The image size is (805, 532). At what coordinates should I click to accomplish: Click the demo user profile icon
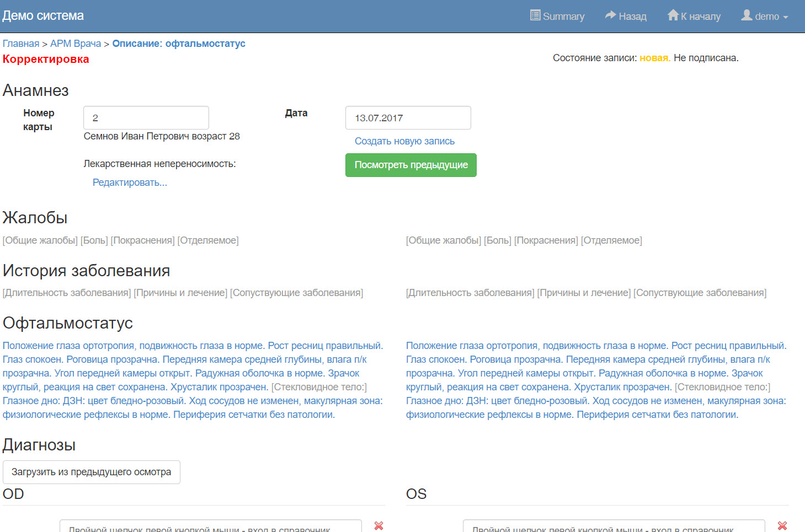point(747,15)
